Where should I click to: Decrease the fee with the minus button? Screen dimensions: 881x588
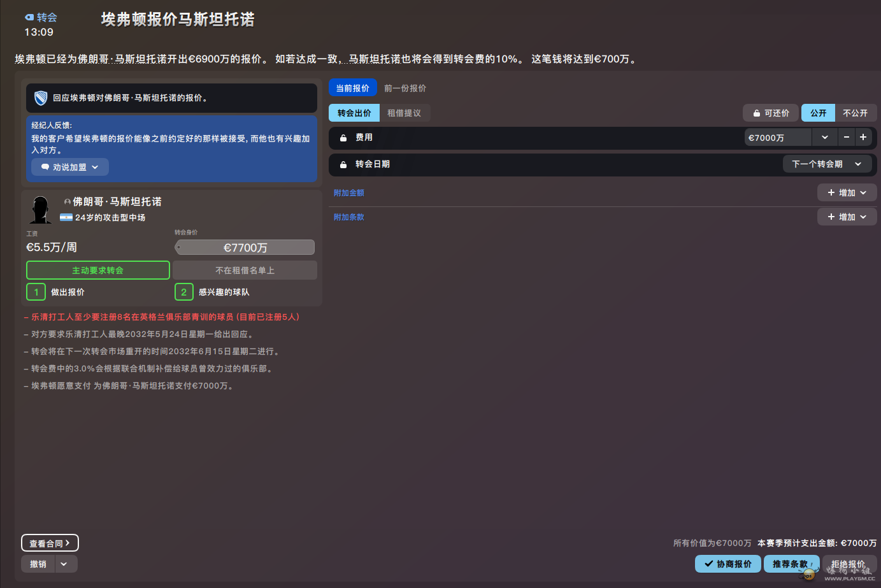pyautogui.click(x=847, y=137)
